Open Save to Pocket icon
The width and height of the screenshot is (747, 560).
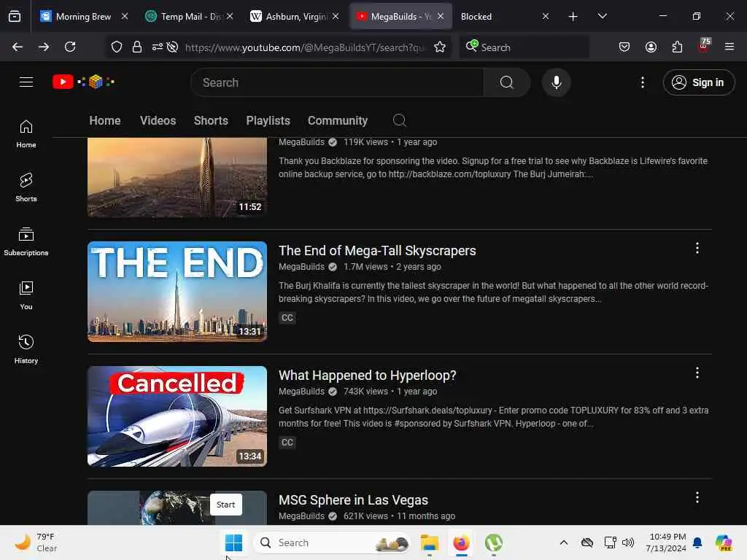pyautogui.click(x=624, y=47)
